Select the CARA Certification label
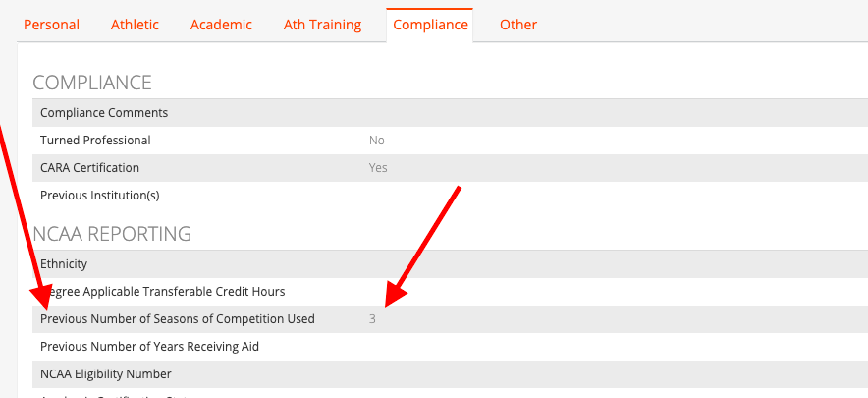The height and width of the screenshot is (398, 868). (x=89, y=168)
